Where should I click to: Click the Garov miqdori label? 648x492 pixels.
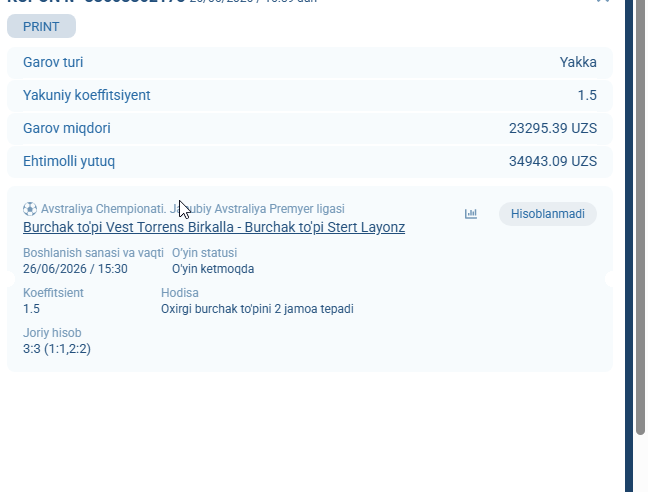point(67,128)
